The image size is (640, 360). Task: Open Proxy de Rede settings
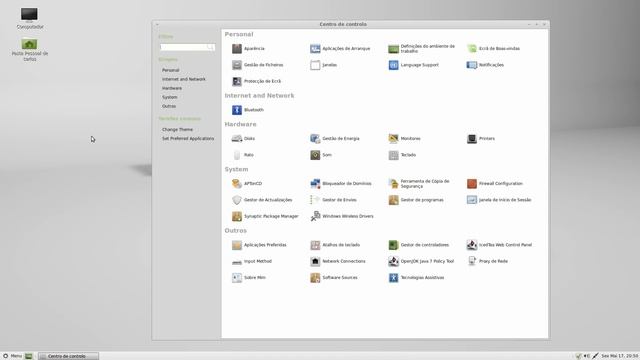487,261
